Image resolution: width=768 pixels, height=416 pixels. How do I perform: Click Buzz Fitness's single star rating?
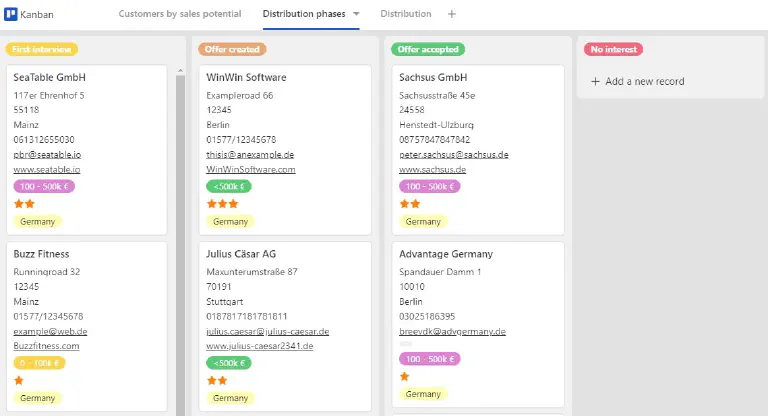coord(19,381)
